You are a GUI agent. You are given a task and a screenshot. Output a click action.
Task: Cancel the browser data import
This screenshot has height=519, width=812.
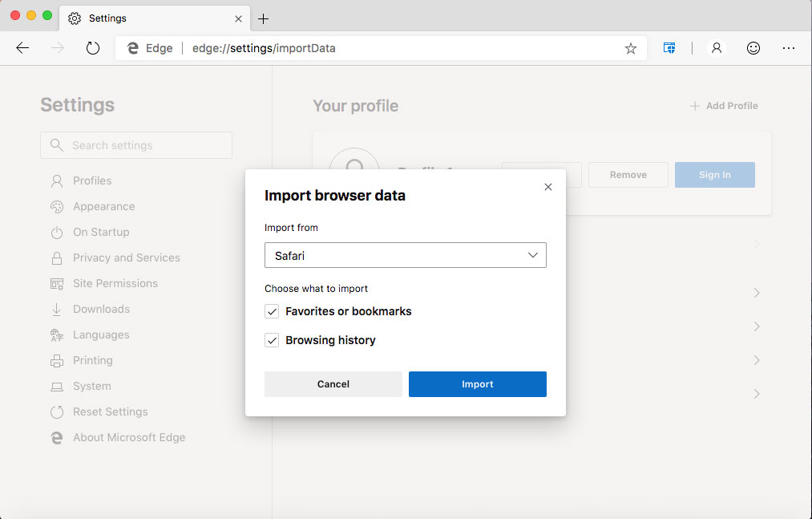333,384
